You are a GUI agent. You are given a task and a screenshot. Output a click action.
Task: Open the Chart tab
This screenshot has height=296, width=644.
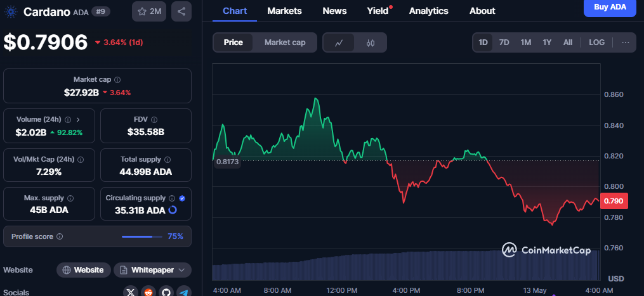coord(235,11)
